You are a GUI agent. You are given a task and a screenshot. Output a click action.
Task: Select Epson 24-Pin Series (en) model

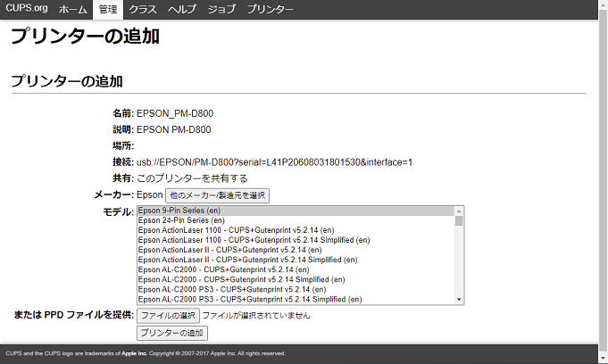click(x=296, y=220)
